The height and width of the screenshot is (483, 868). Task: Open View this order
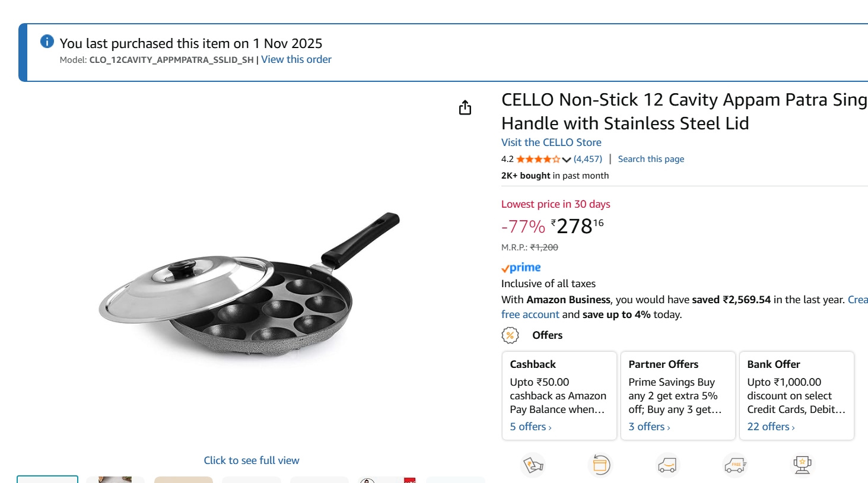point(295,59)
